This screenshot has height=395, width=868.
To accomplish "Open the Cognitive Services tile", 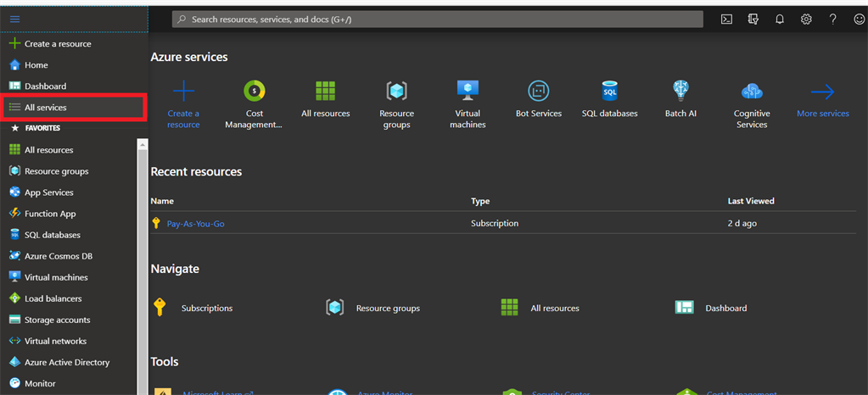I will (752, 104).
